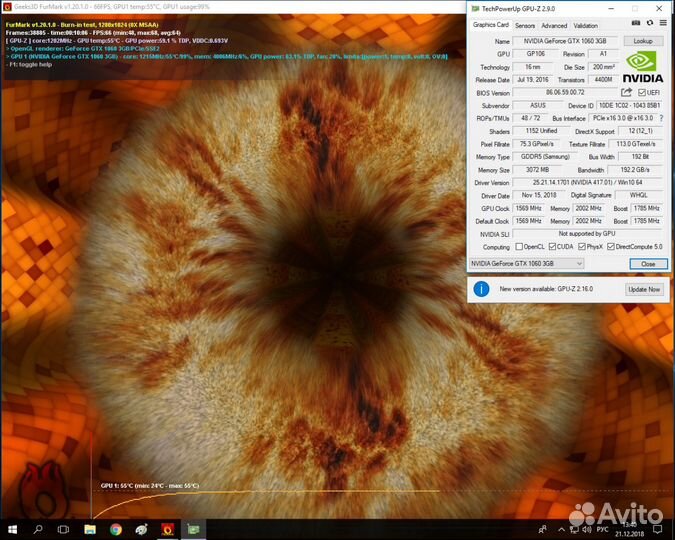Click the Digital Signature value WHQL
This screenshot has width=675, height=540.
638,195
